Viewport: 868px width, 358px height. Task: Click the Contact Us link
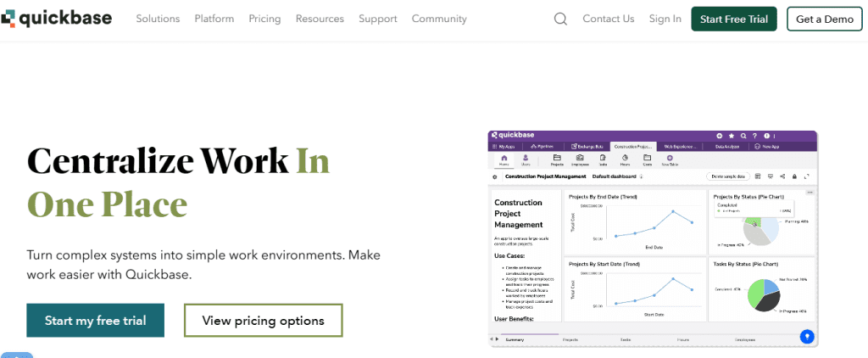609,19
